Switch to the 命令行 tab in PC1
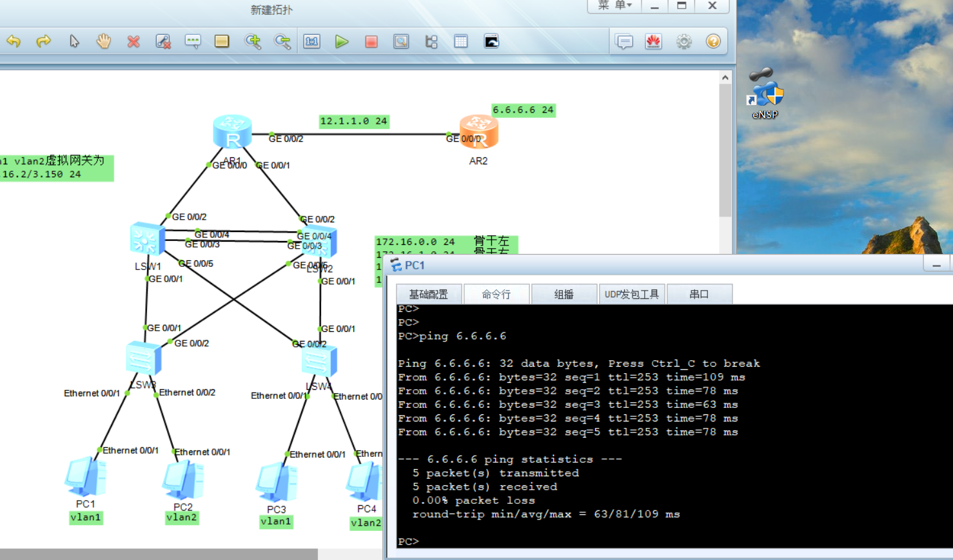The width and height of the screenshot is (953, 560). [496, 294]
